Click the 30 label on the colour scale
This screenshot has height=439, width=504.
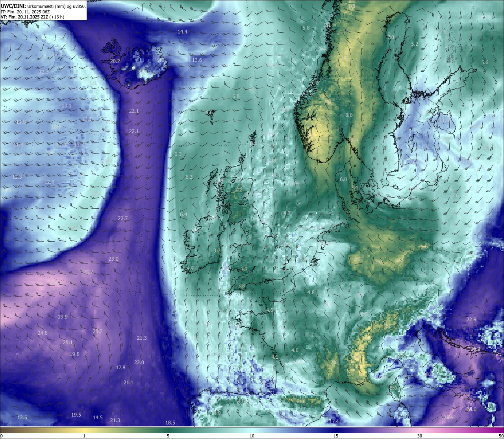pyautogui.click(x=420, y=436)
